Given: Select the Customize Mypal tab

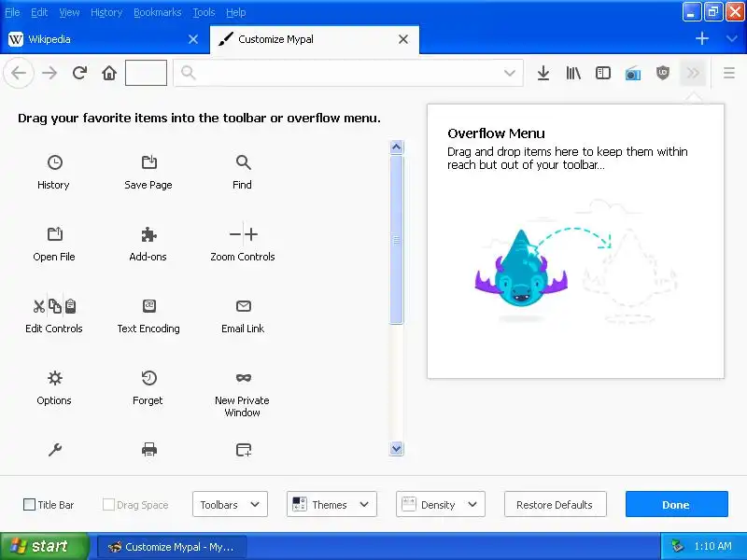Looking at the screenshot, I should (x=315, y=39).
